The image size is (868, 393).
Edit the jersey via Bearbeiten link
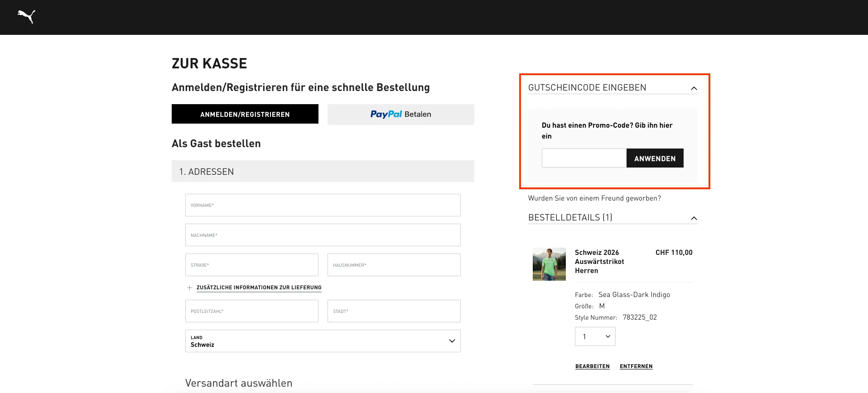click(x=592, y=366)
